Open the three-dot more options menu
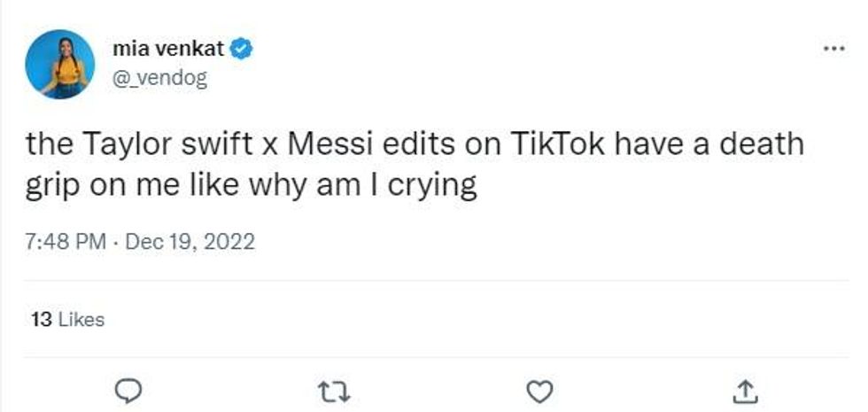This screenshot has width=868, height=412. [833, 49]
